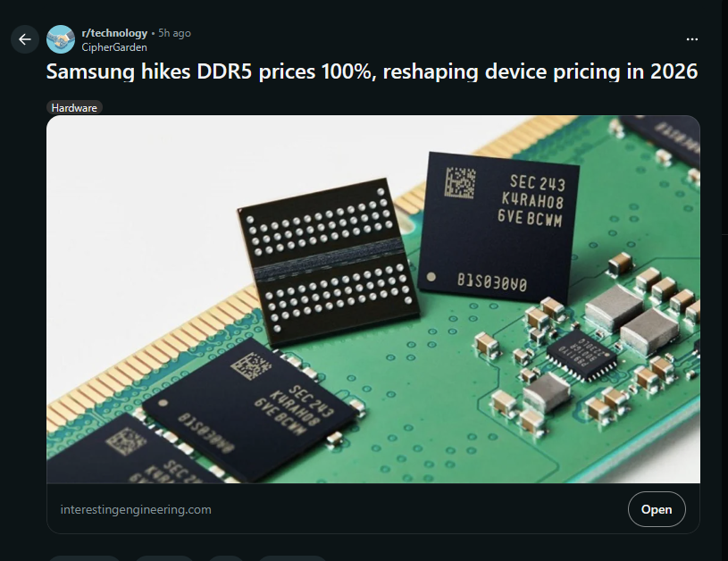Open the post's three-dot options menu
This screenshot has height=561, width=728.
click(x=691, y=39)
